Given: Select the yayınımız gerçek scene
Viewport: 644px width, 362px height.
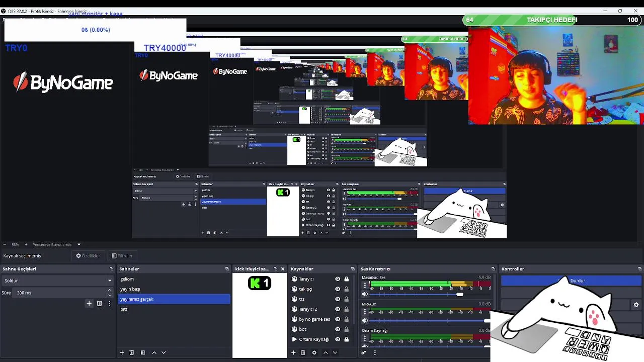Looking at the screenshot, I should [174, 299].
